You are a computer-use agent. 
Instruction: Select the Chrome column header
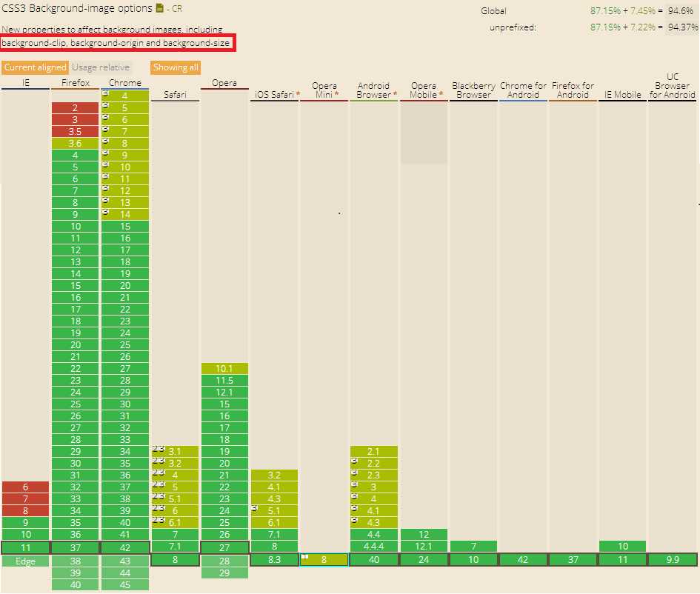125,83
